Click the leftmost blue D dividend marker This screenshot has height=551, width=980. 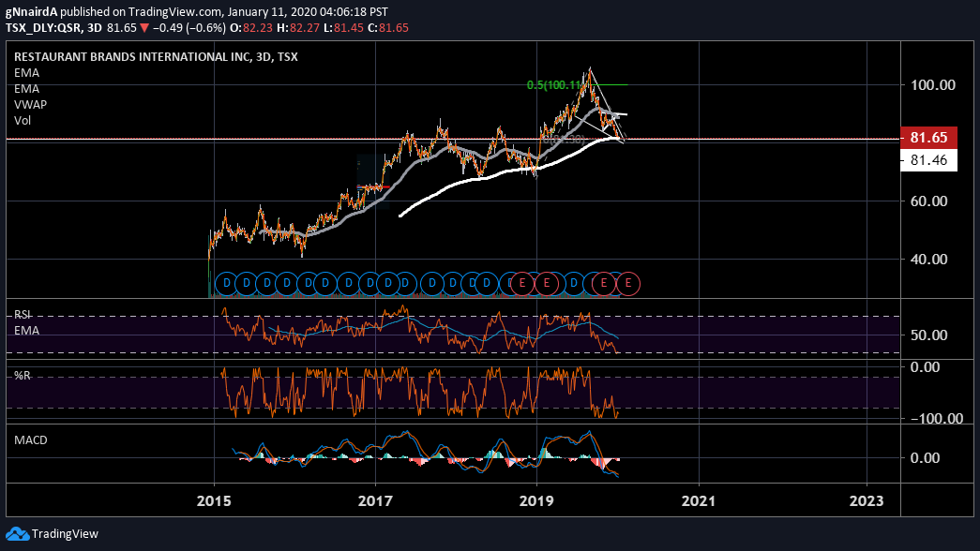tap(226, 284)
